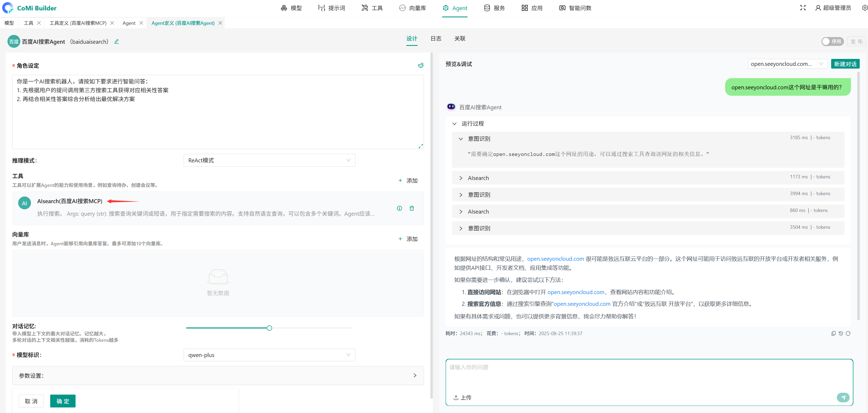Click the 对话记忆 slider handle
The height and width of the screenshot is (413, 868).
click(269, 328)
